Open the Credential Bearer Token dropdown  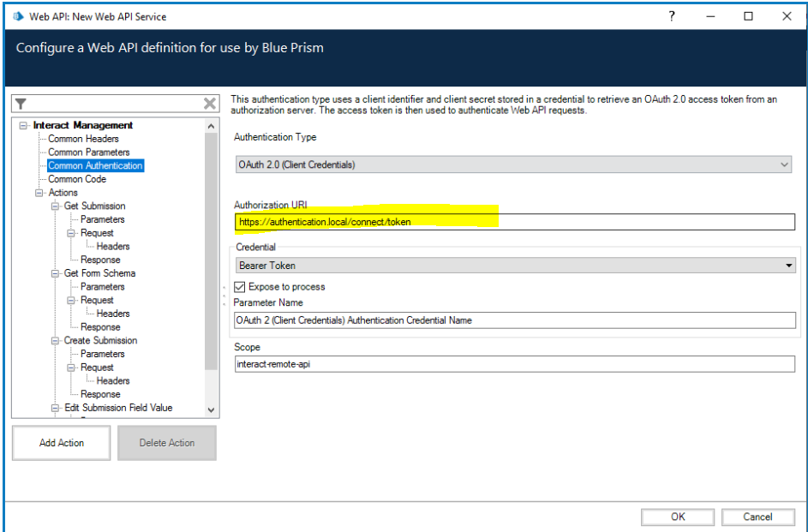point(515,266)
